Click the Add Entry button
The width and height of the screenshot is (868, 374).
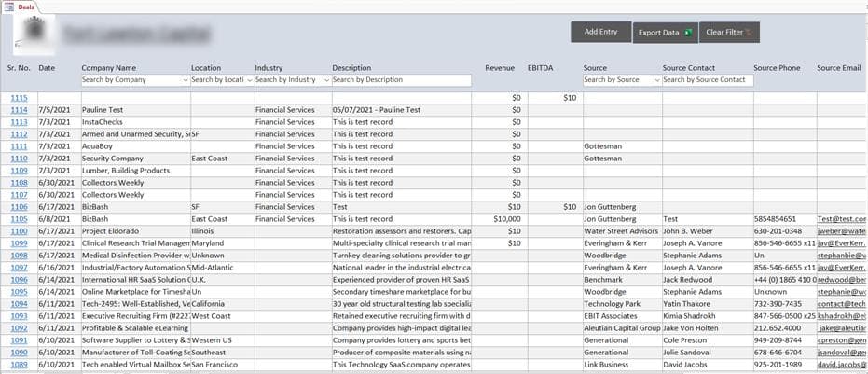600,32
